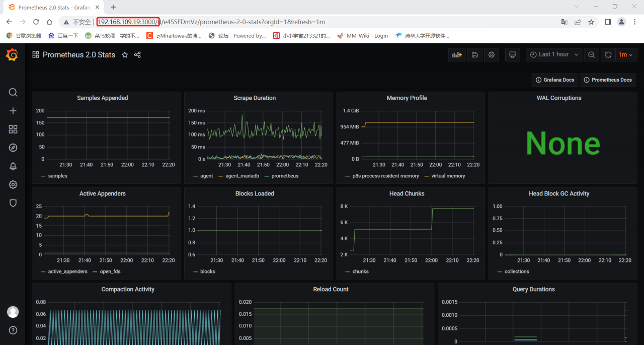This screenshot has width=644, height=345.
Task: Open the MM-Wiki - Login bookmark
Action: click(367, 36)
